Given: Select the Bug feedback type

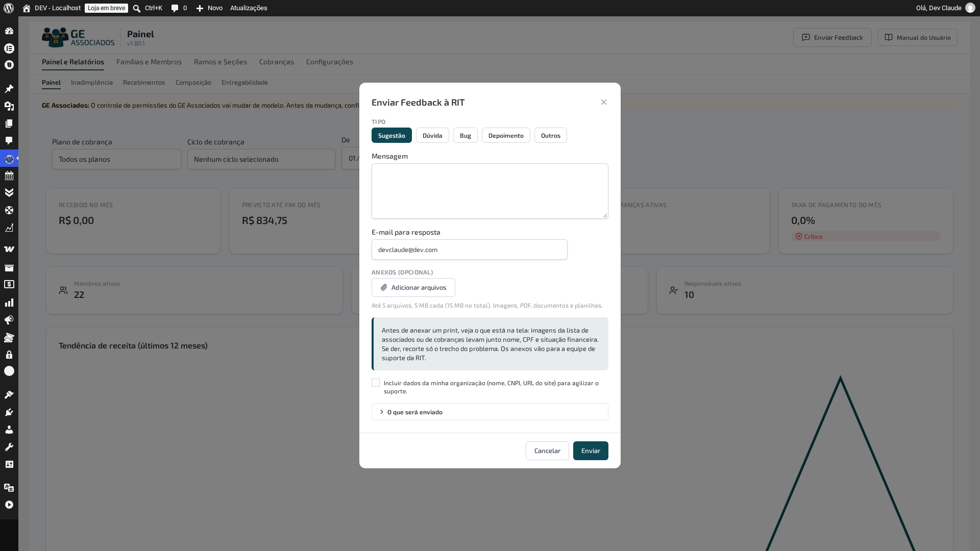Looking at the screenshot, I should [x=465, y=135].
